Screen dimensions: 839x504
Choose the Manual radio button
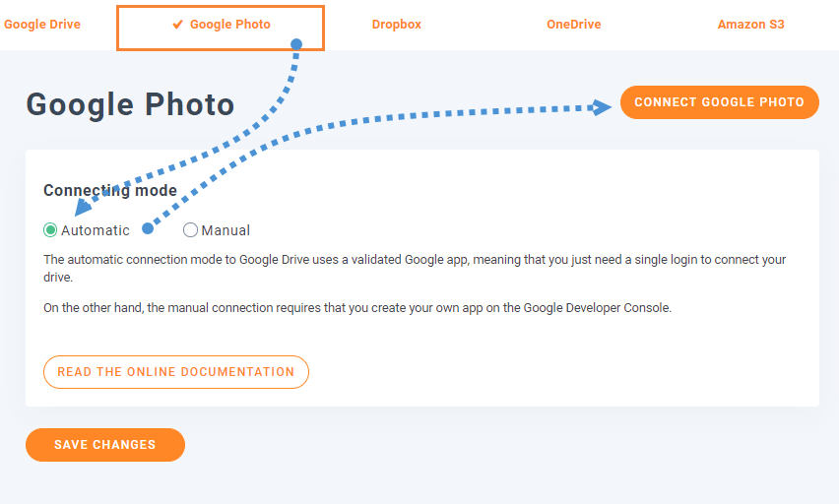click(x=190, y=230)
